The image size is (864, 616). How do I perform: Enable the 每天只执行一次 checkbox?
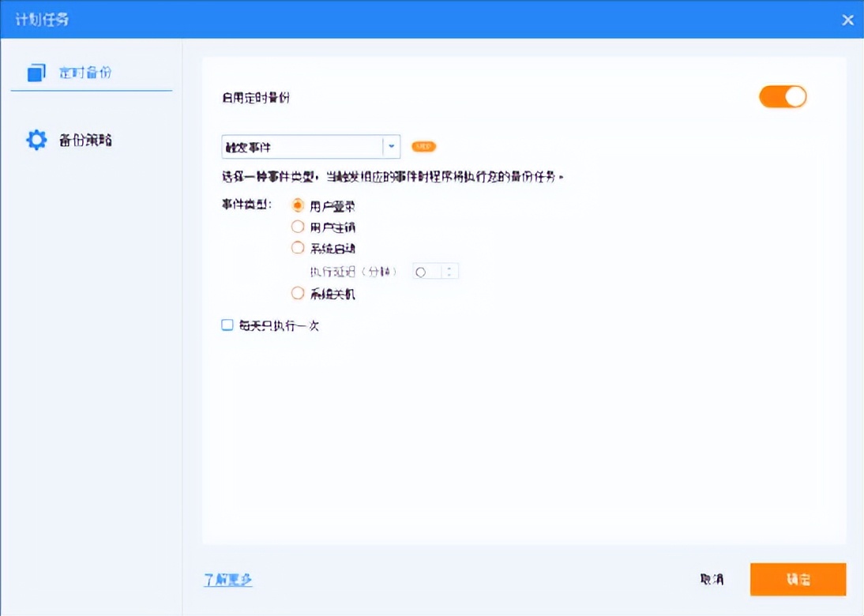click(226, 325)
